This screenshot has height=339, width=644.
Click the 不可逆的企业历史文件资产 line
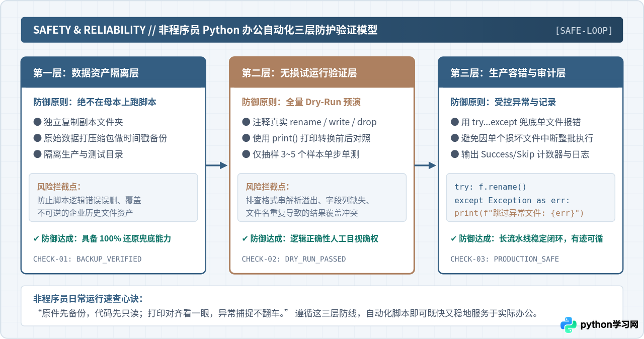(85, 213)
